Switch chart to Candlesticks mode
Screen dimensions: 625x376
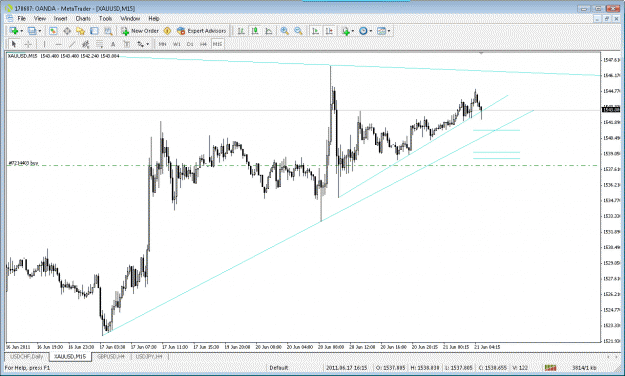[255, 31]
